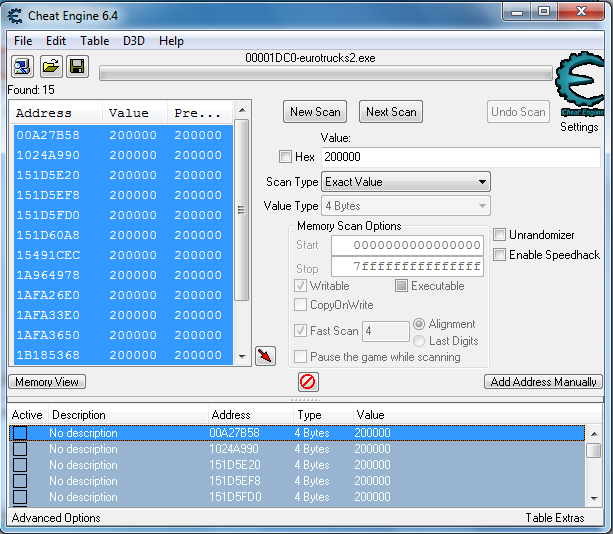Open the Scan Type dropdown
The image size is (613, 534).
click(x=406, y=182)
